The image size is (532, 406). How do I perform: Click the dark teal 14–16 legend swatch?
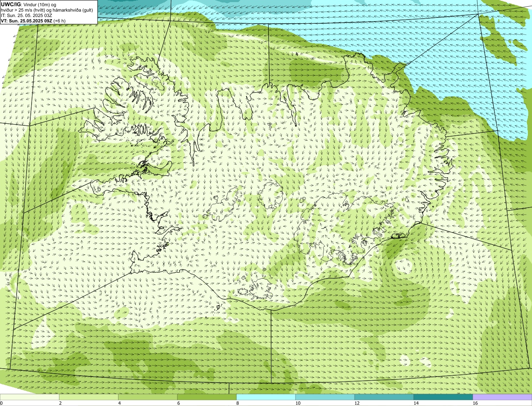click(x=443, y=397)
